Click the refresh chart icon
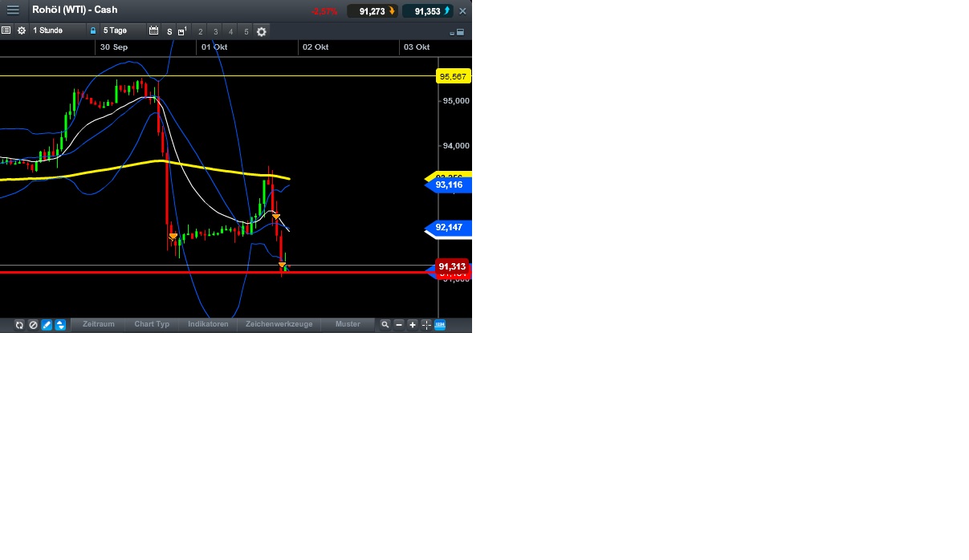969x560 pixels. pos(19,325)
